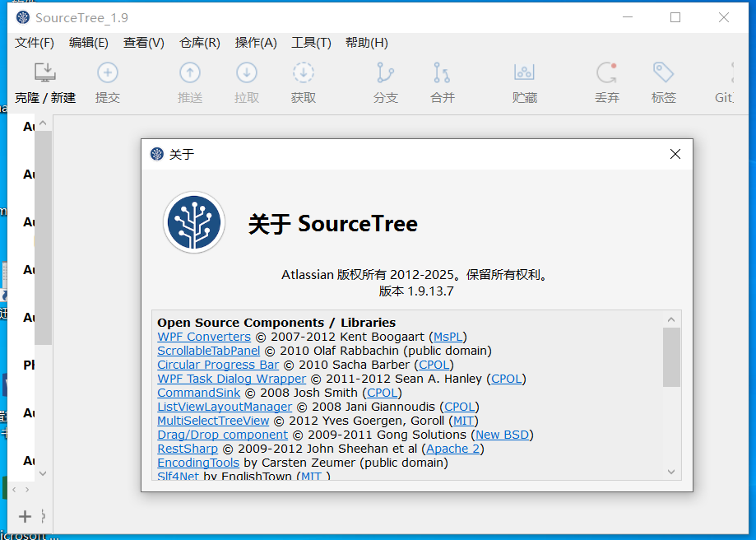Click the Atlassian 版权所有 2012-2025 copyright line
The width and height of the screenshot is (756, 540).
point(415,275)
